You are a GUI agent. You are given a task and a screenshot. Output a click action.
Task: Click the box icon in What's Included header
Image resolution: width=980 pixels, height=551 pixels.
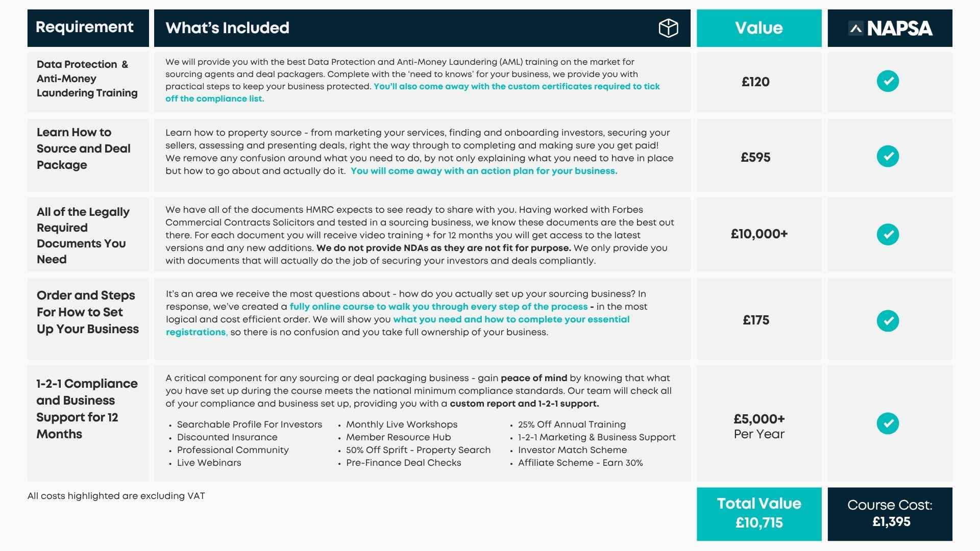(x=668, y=28)
